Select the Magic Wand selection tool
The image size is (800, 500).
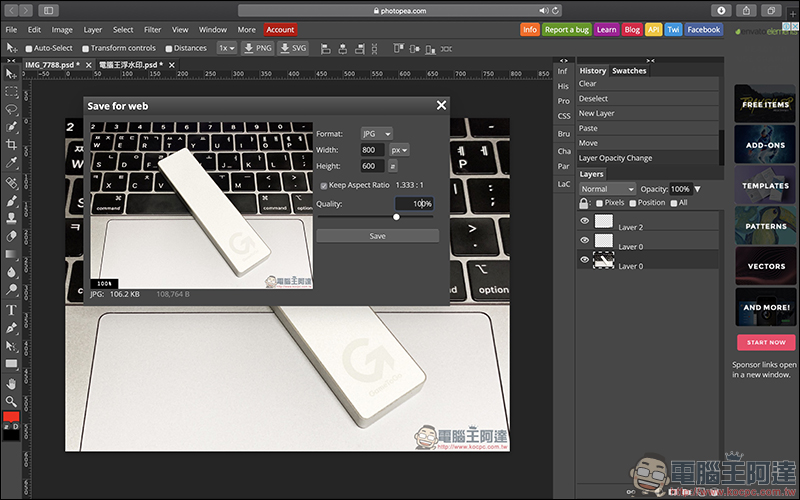point(11,127)
